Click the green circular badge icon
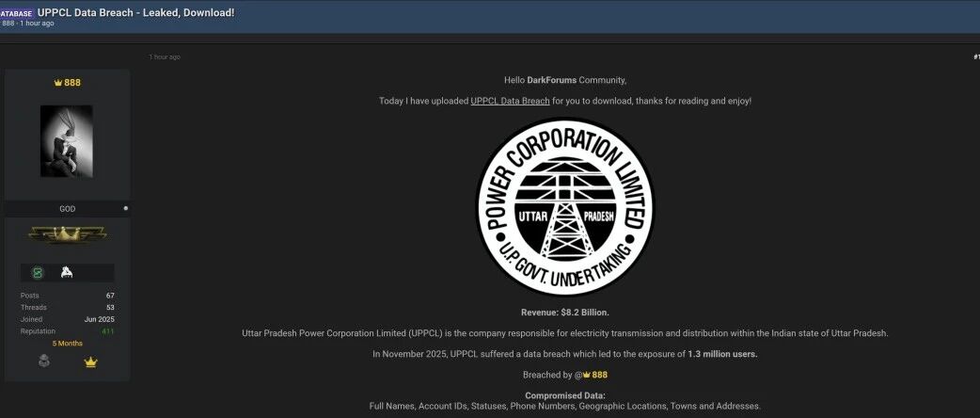Image resolution: width=980 pixels, height=418 pixels. pyautogui.click(x=39, y=273)
